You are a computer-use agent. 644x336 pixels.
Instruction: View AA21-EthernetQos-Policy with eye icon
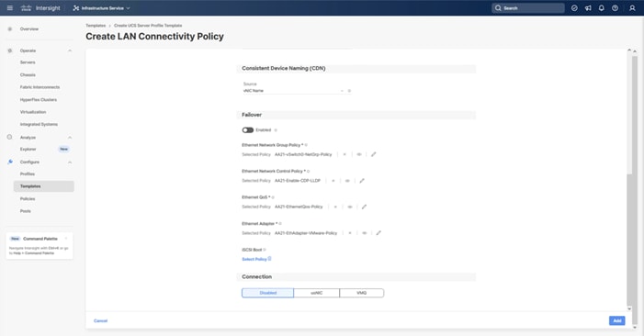350,207
